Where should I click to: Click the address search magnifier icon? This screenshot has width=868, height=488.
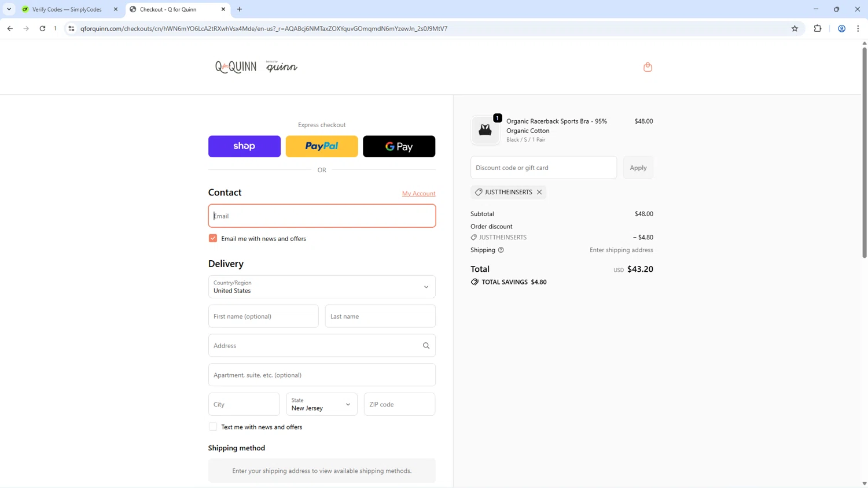pos(426,346)
